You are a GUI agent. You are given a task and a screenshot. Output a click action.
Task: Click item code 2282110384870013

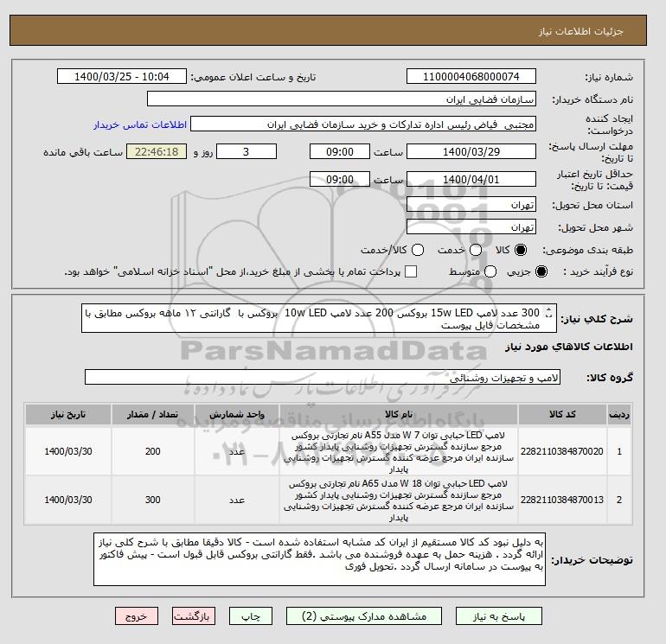[x=562, y=500]
